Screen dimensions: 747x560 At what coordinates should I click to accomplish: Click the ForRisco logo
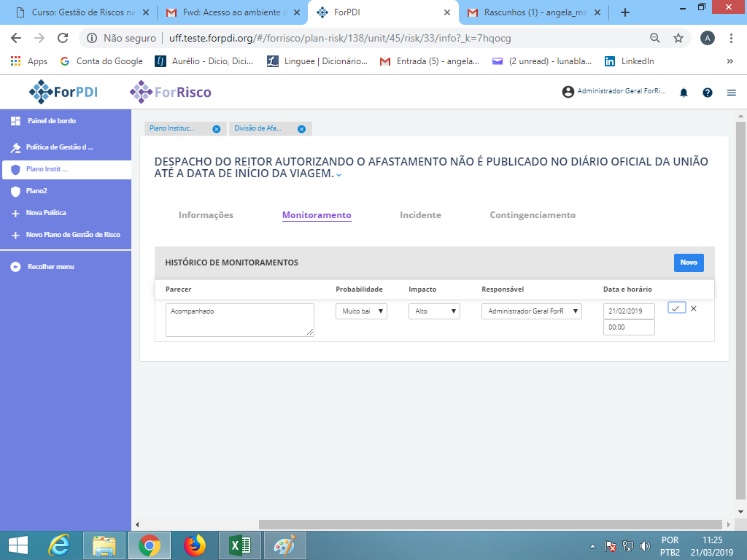(x=169, y=92)
